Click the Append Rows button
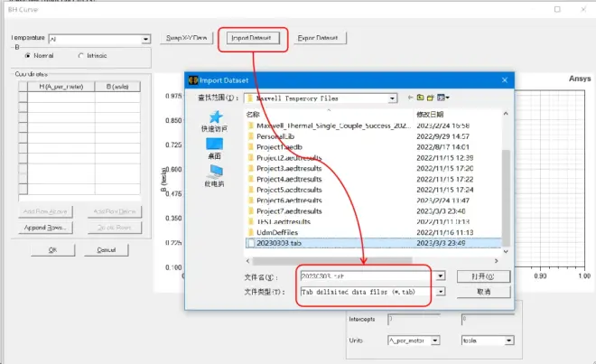 click(45, 228)
